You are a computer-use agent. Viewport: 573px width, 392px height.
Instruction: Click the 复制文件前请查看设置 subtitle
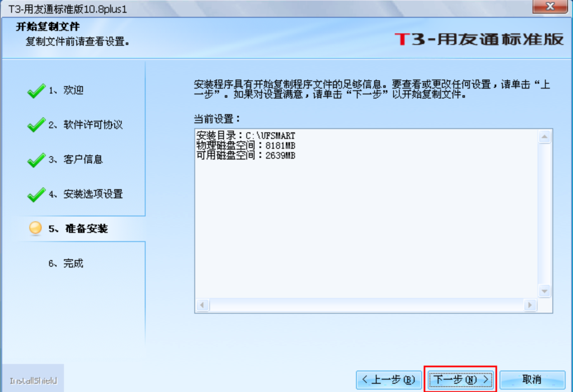[x=78, y=42]
